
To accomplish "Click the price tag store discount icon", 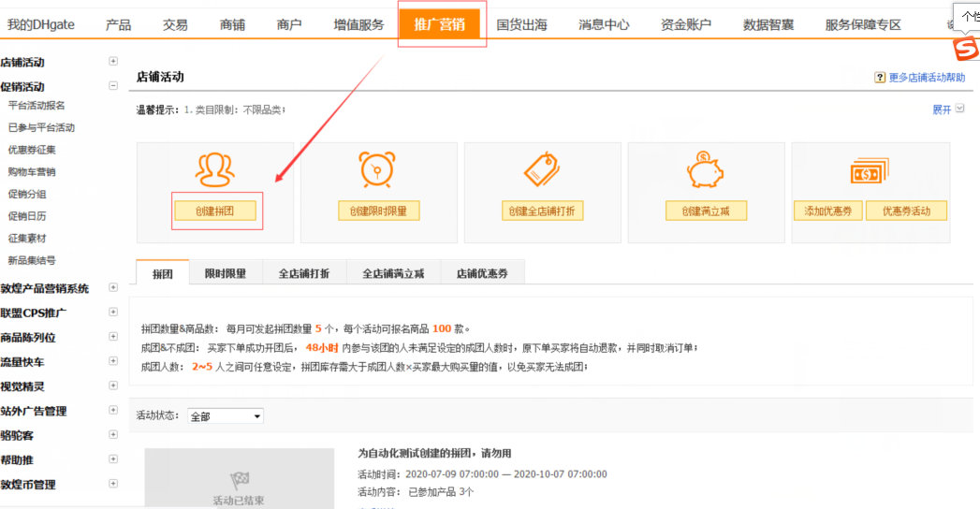I will 542,169.
